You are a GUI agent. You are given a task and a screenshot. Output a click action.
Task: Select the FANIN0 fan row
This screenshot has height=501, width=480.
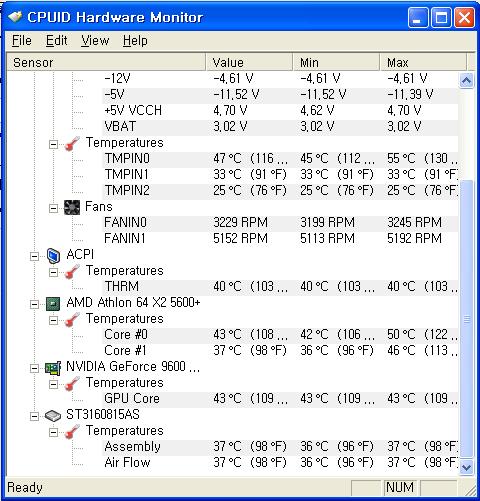tap(280, 223)
